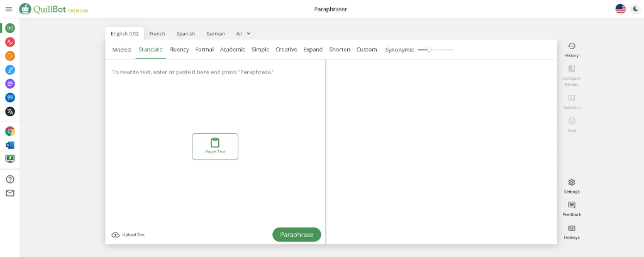Image resolution: width=644 pixels, height=257 pixels.
Task: Open the Contact mail envelope icon
Action: tap(10, 193)
